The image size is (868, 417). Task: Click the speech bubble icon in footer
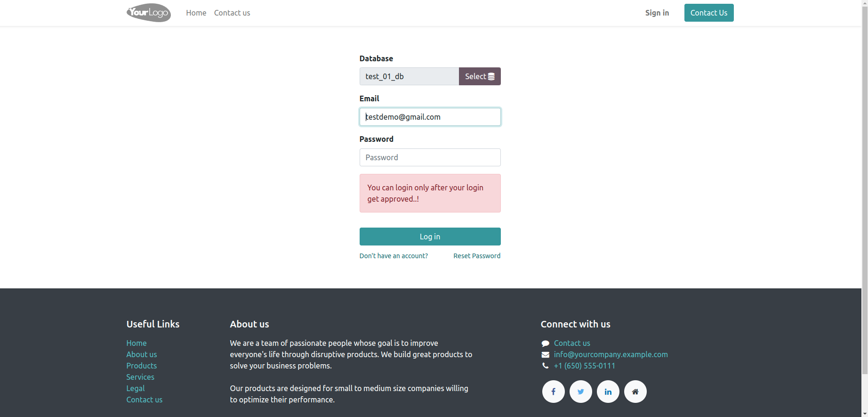click(x=545, y=343)
